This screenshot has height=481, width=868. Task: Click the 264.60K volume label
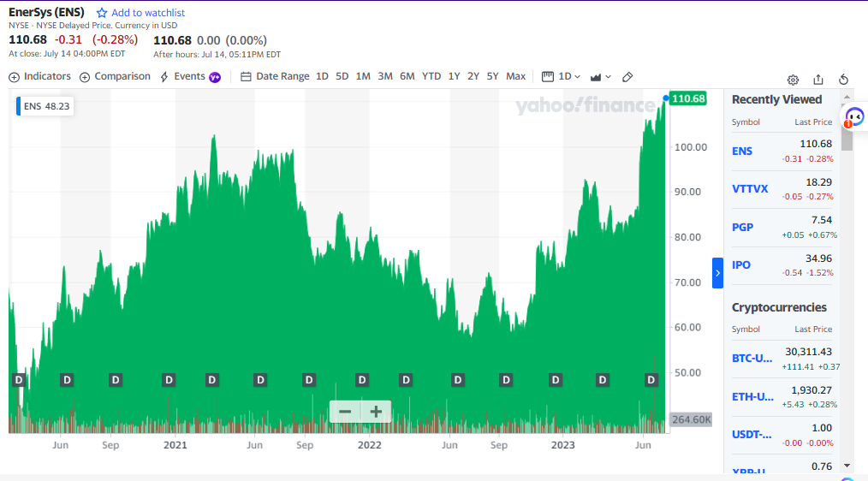pos(692,419)
